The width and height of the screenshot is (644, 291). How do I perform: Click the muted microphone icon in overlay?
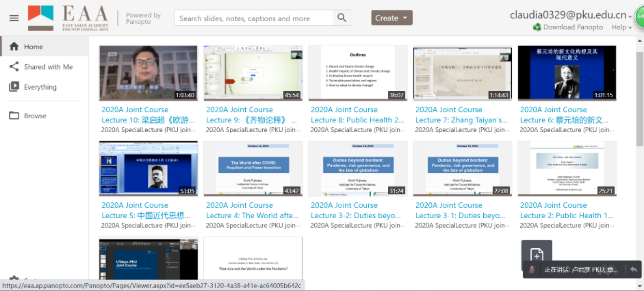point(532,270)
